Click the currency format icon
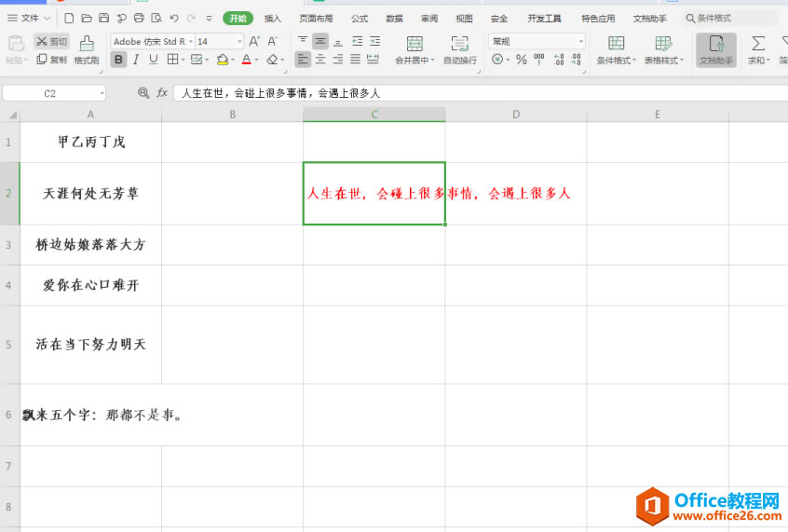 497,60
